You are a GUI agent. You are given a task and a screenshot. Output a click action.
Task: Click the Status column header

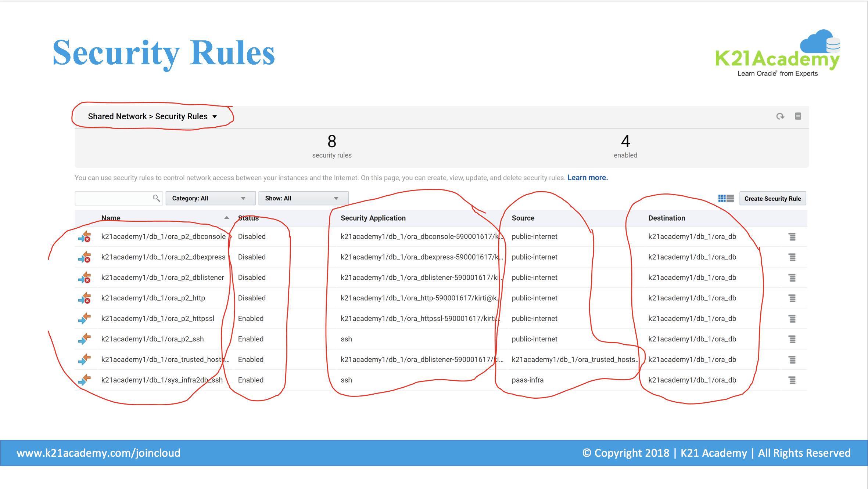(248, 218)
